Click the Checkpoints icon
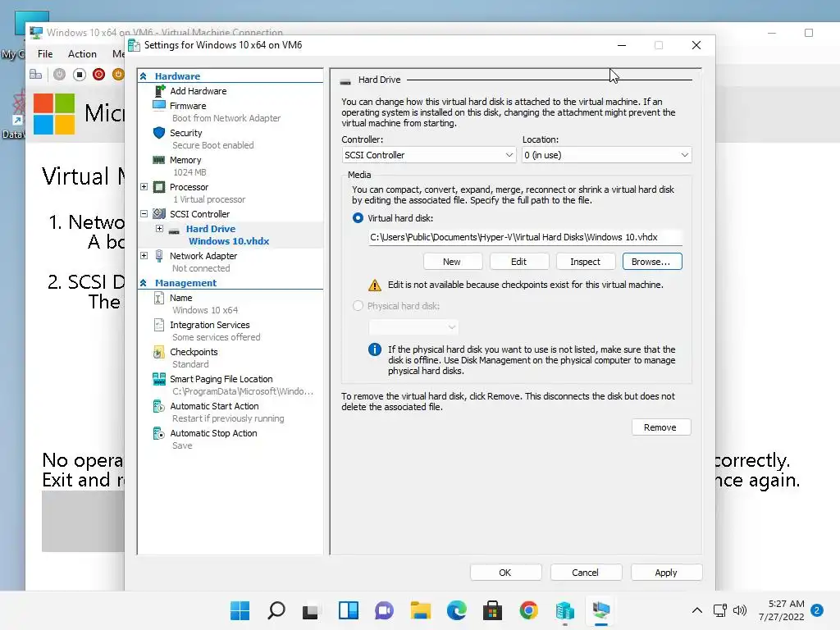Screen dimensions: 840x630 click(159, 352)
